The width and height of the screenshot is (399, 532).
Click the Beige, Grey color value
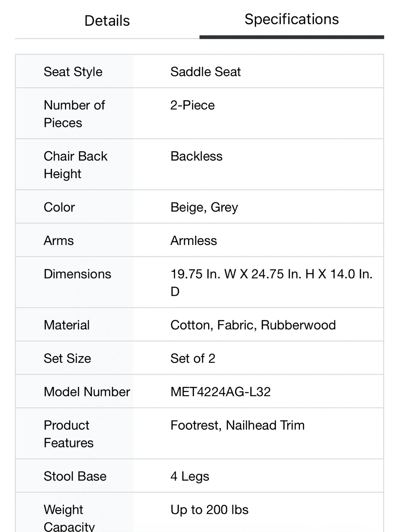click(204, 207)
